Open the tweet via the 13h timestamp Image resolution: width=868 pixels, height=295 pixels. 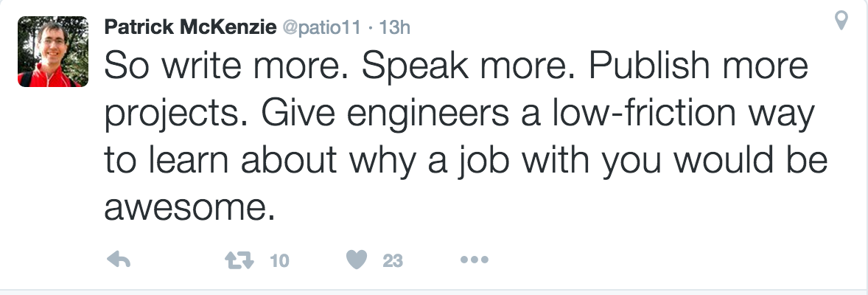click(x=393, y=27)
